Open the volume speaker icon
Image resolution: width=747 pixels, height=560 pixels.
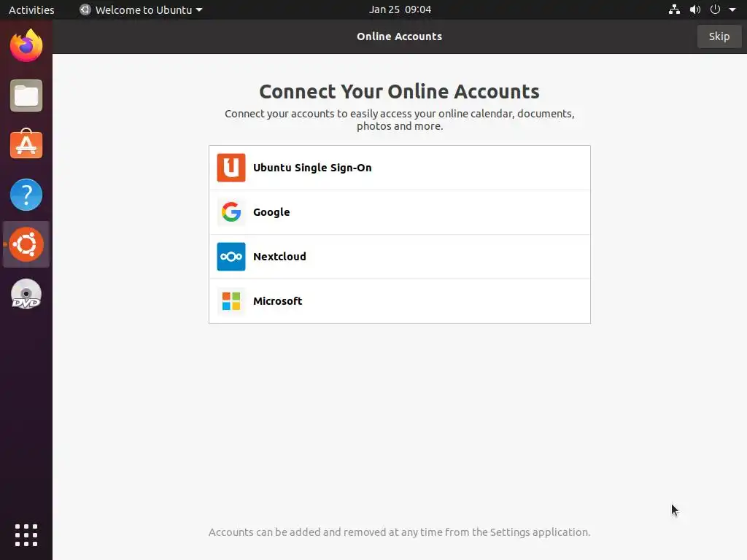tap(695, 9)
